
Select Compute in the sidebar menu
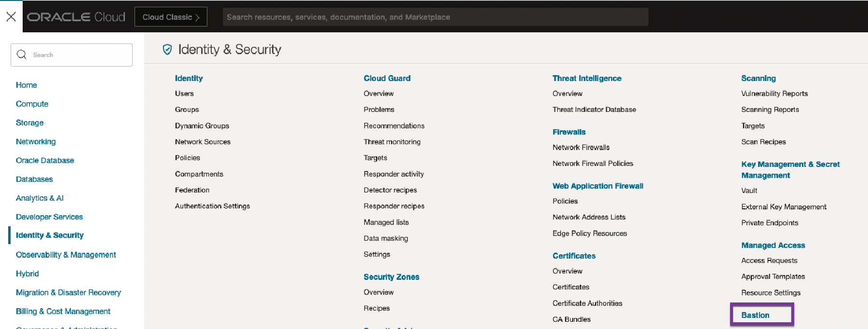tap(32, 104)
